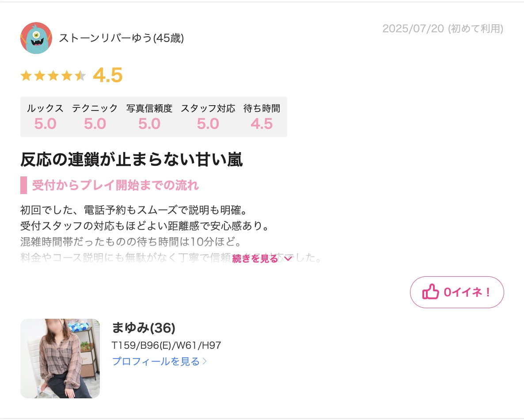Click the 4.5 overall rating number
Viewport: 524px width, 420px height.
[x=108, y=75]
